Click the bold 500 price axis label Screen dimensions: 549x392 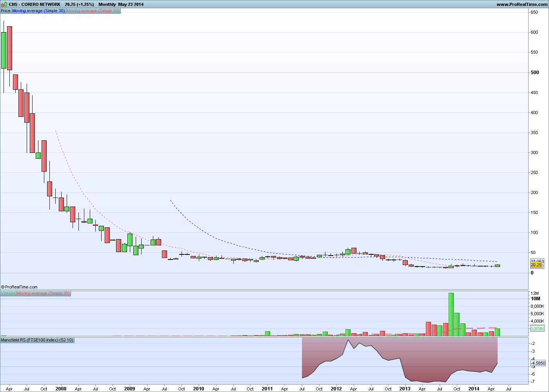click(x=534, y=73)
